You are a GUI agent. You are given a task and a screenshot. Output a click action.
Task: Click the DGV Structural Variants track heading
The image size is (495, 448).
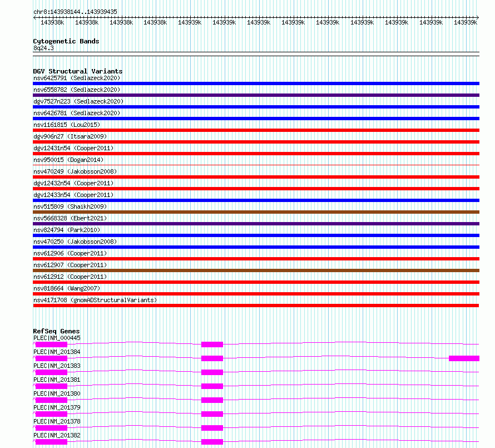pyautogui.click(x=78, y=71)
